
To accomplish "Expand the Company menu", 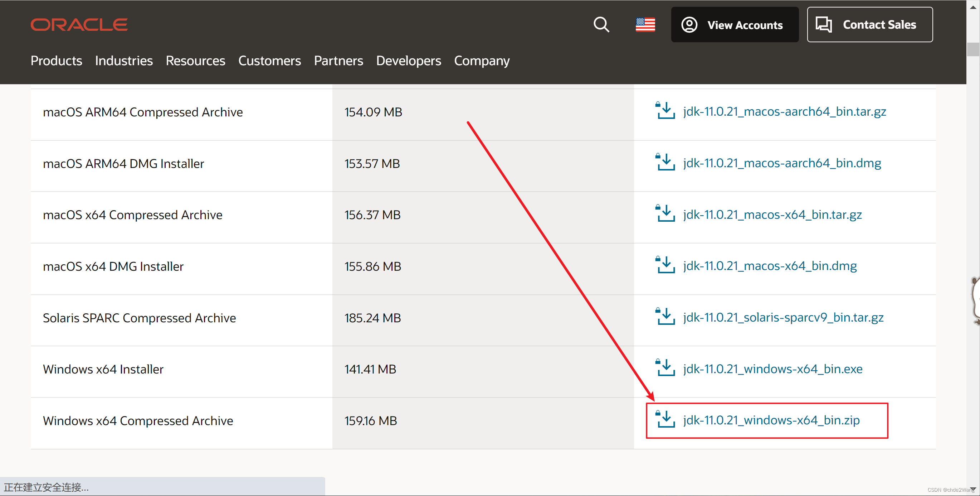I will [x=482, y=61].
